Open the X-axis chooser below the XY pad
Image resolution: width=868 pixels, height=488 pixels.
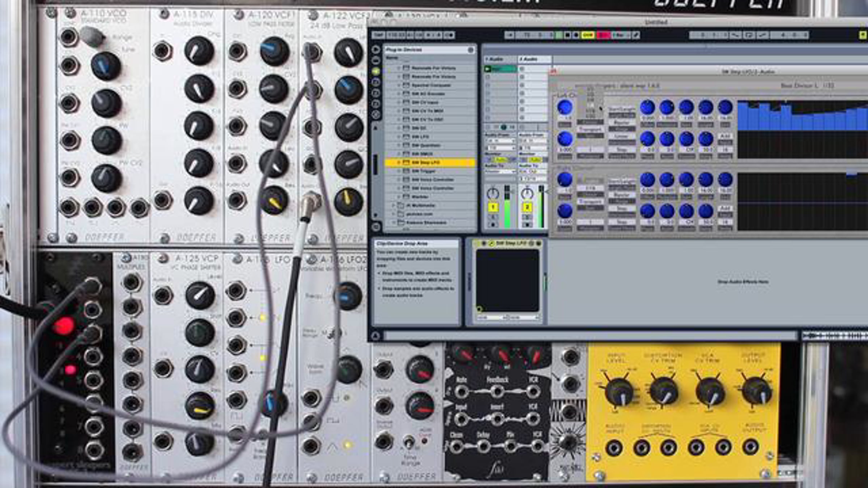click(x=491, y=317)
